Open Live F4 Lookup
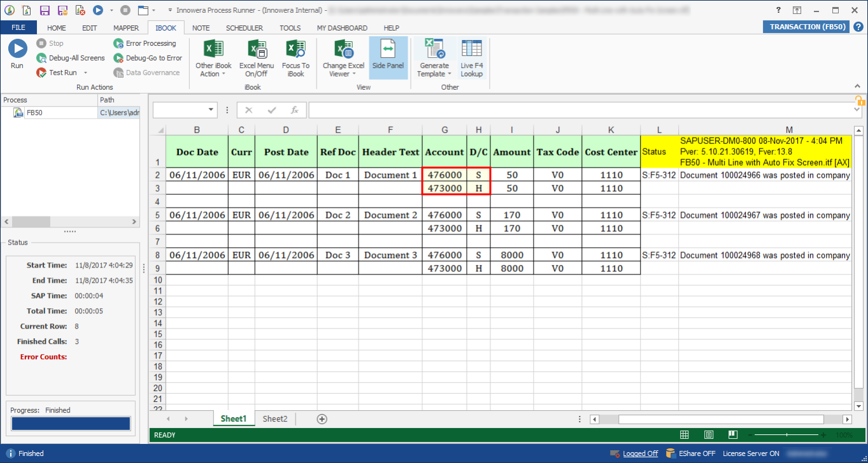Viewport: 868px width, 463px height. point(471,58)
